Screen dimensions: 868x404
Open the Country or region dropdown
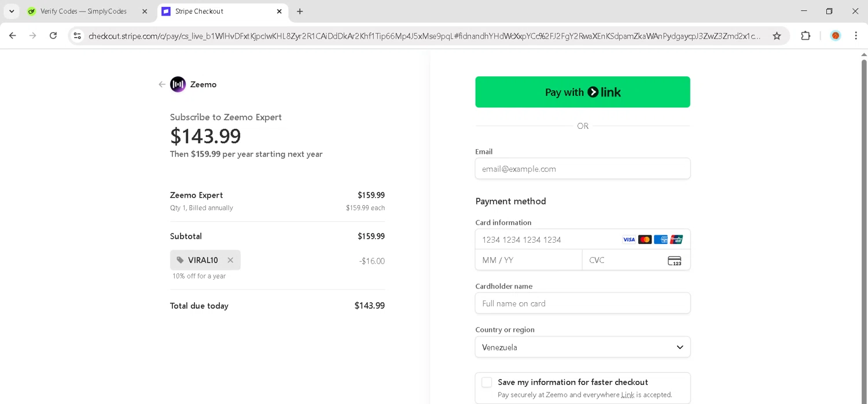tap(583, 347)
